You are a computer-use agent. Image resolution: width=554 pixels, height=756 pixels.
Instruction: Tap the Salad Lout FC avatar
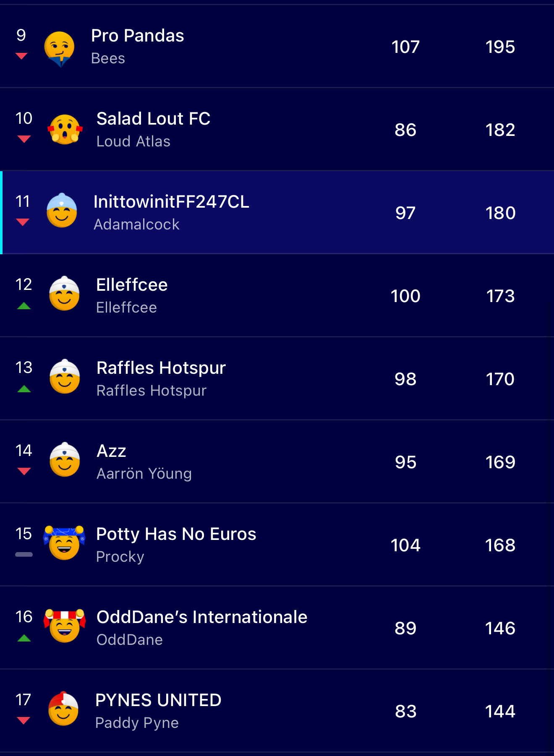point(65,129)
